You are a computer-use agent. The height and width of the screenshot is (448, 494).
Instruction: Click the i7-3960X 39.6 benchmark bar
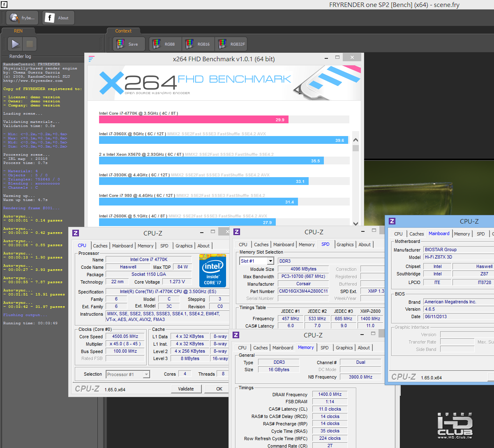[223, 140]
